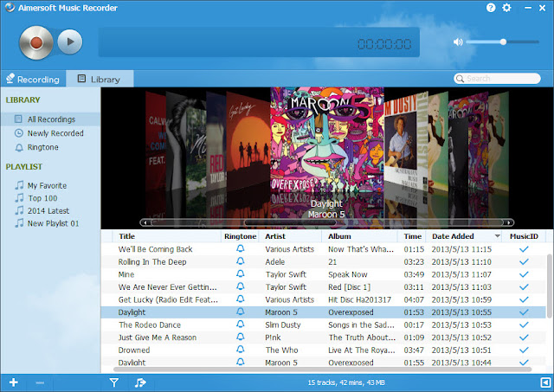Select the track Rolling In The Deep
This screenshot has width=554, height=392.
click(x=152, y=262)
